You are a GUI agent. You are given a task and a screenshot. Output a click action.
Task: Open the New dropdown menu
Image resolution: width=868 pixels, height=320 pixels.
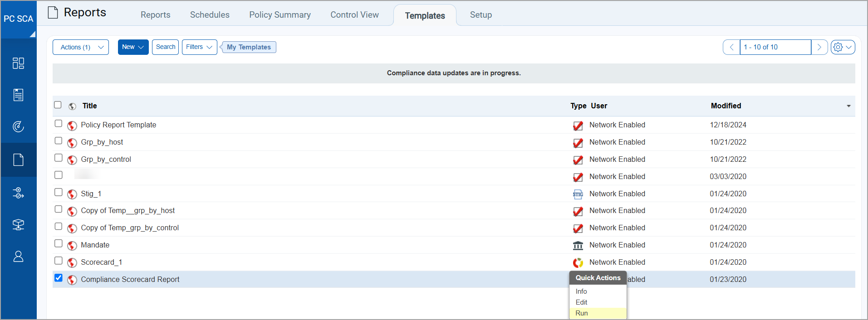pyautogui.click(x=133, y=47)
